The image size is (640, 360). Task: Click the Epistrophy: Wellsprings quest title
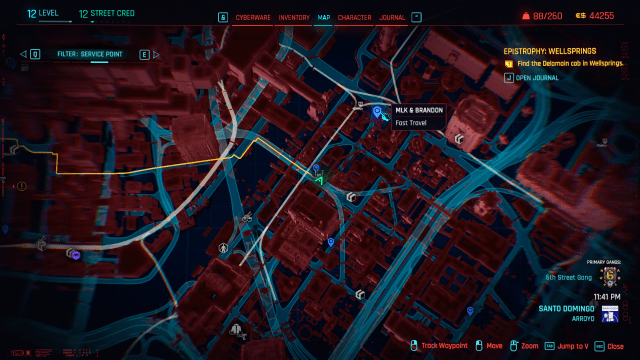click(550, 51)
